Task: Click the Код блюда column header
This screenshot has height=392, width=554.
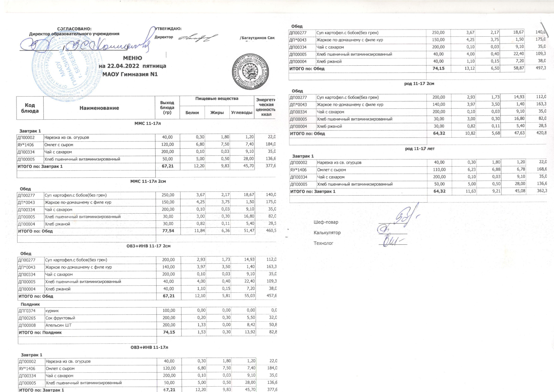Action: 30,108
